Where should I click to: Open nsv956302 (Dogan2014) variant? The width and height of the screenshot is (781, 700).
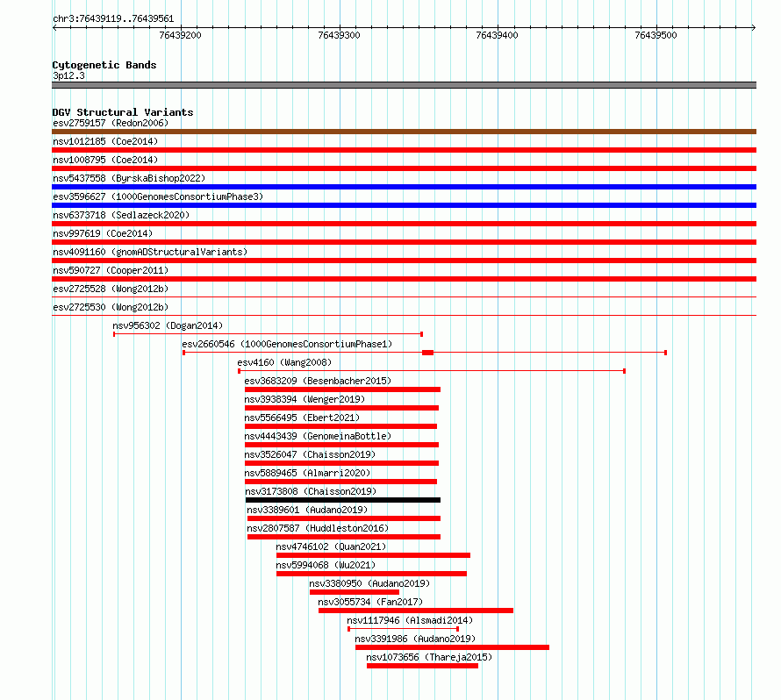(x=168, y=325)
